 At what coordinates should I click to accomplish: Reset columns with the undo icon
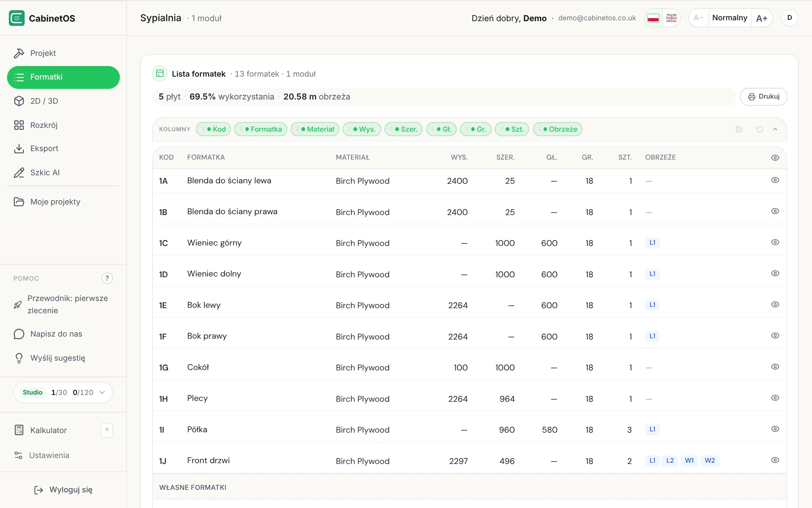[760, 129]
